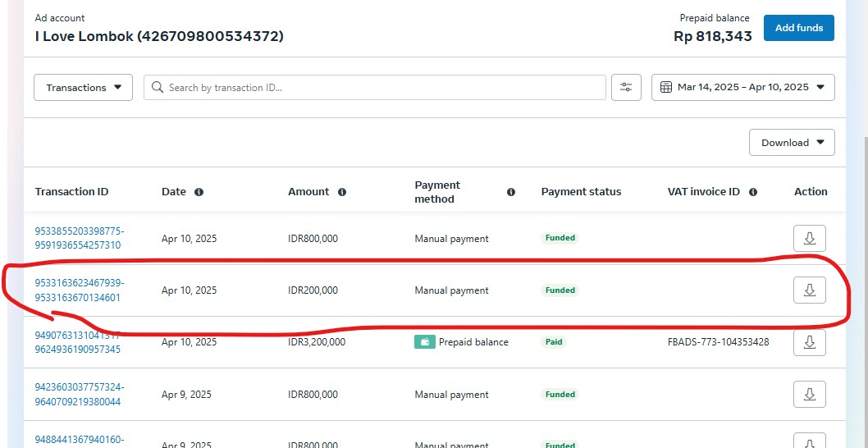Screen dimensions: 868x448
Task: Open the Download dropdown menu
Action: (792, 143)
